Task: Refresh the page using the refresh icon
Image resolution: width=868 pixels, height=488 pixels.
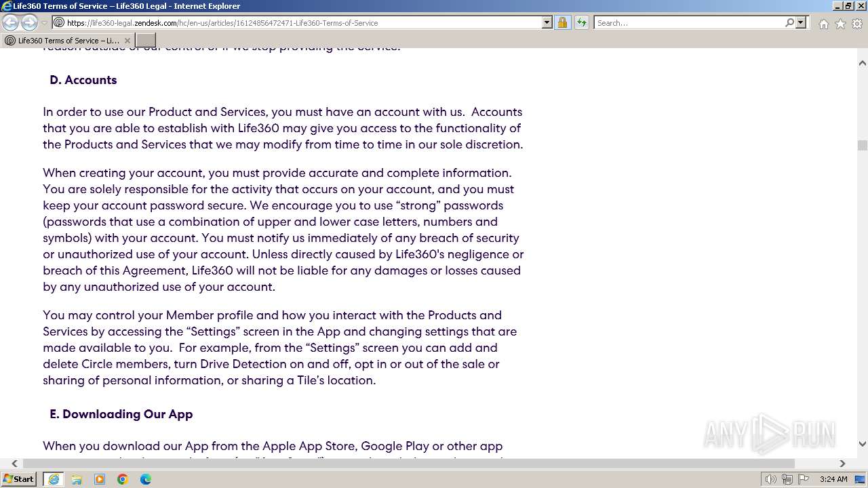Action: 582,22
